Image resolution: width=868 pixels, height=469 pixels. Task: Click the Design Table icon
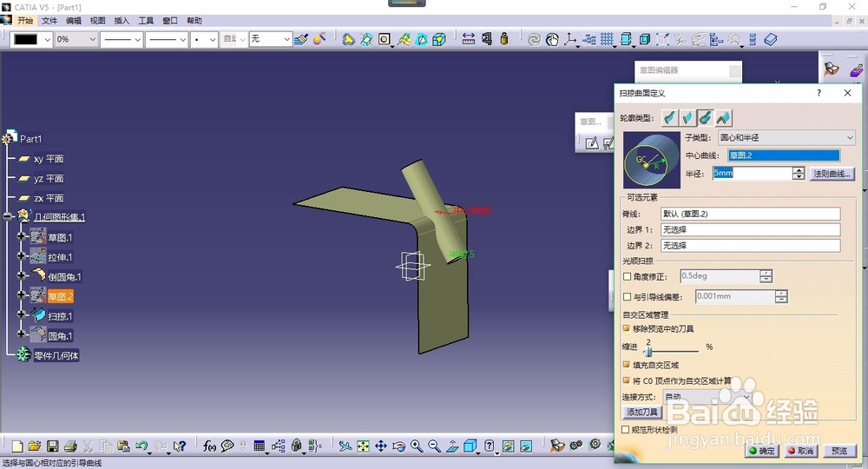pos(259,446)
